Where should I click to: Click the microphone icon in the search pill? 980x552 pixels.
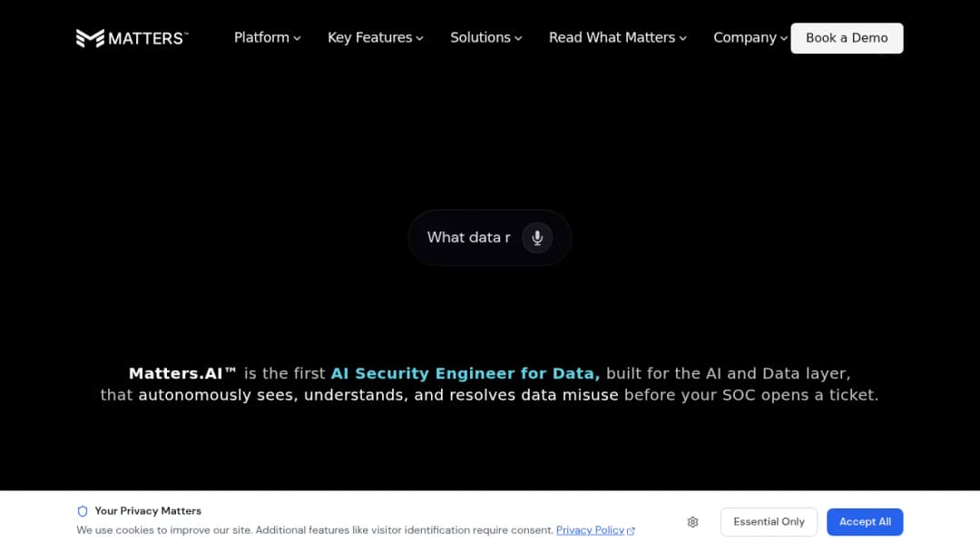coord(537,238)
